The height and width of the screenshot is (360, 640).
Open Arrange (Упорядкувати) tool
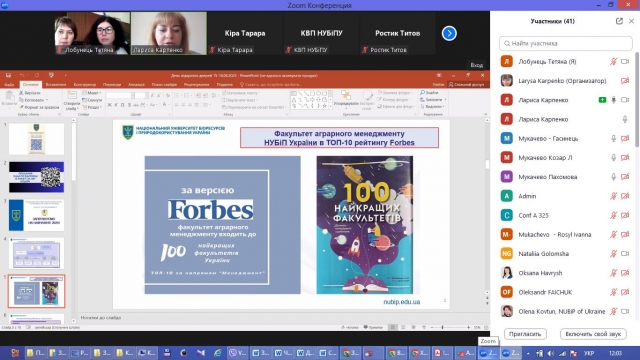click(346, 99)
